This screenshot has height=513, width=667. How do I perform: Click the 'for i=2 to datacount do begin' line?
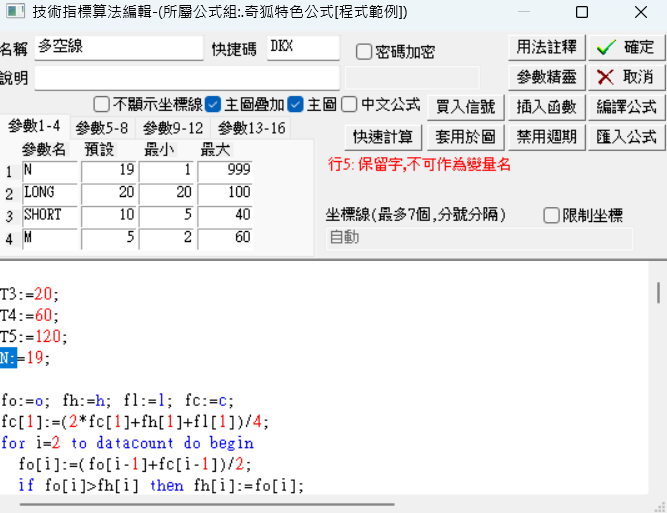point(127,443)
